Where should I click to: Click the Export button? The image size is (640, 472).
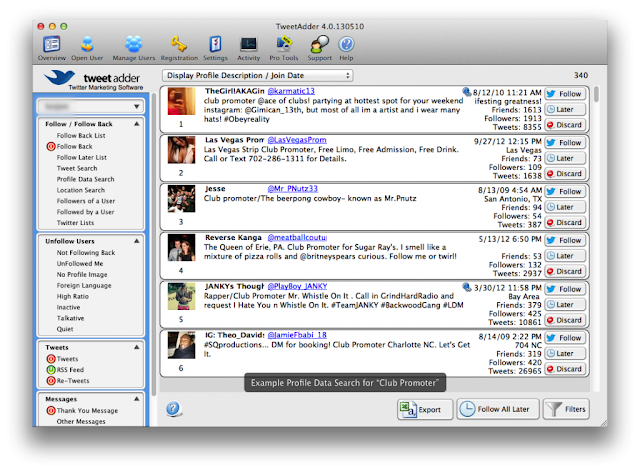click(x=425, y=409)
